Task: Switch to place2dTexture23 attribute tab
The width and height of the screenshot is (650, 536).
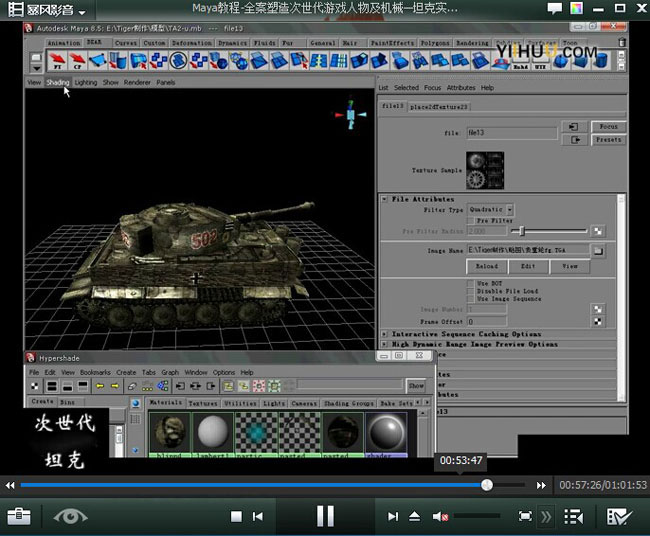Action: (439, 107)
